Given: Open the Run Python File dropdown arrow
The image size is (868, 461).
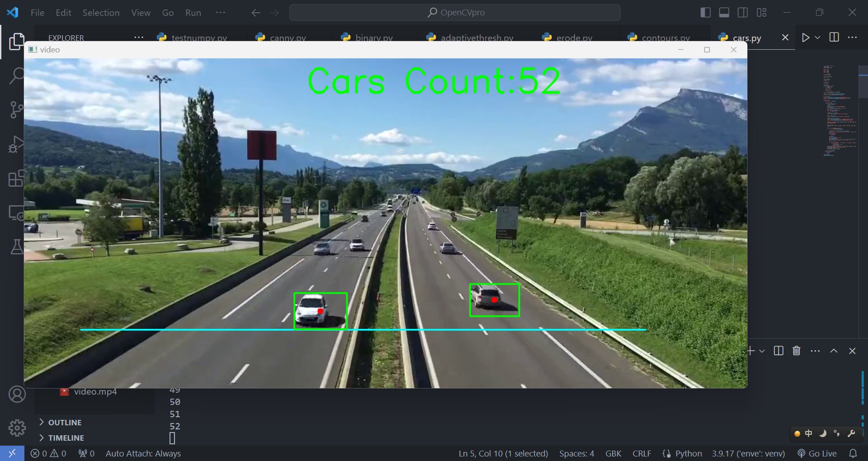Looking at the screenshot, I should coord(817,38).
